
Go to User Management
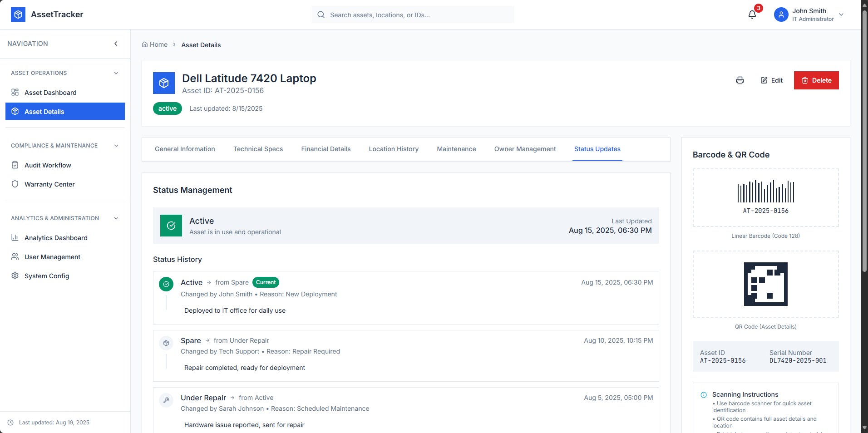click(x=65, y=257)
